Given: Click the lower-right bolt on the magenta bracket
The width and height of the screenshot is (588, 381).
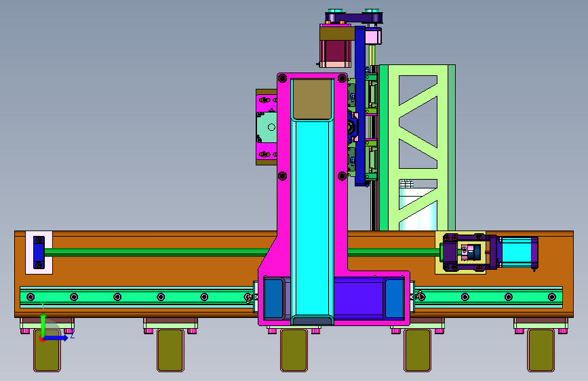Looking at the screenshot, I should [342, 176].
